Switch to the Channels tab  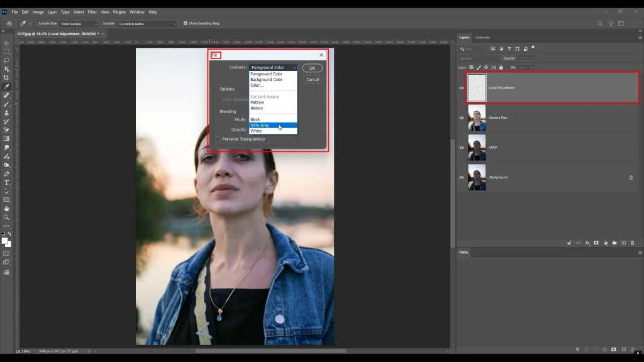click(482, 37)
